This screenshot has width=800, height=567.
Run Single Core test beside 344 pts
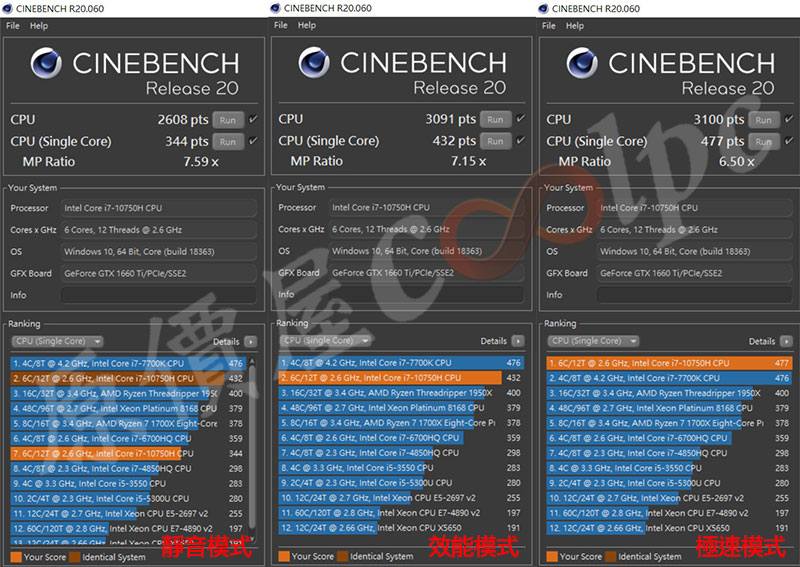tap(228, 142)
